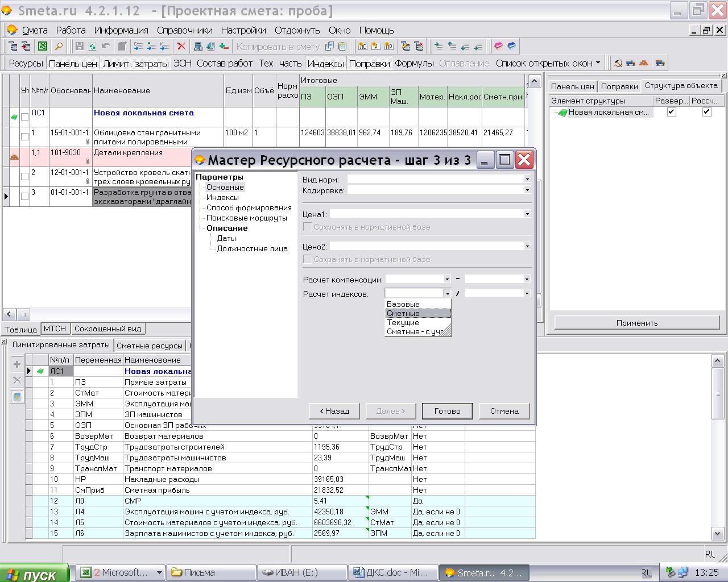Image resolution: width=728 pixels, height=582 pixels.
Task: Open the 'Справочники' menu
Action: [x=184, y=30]
